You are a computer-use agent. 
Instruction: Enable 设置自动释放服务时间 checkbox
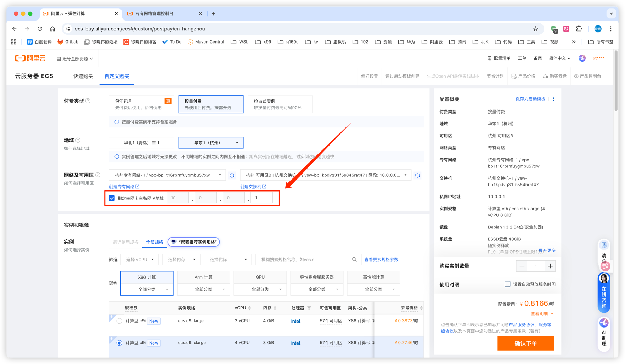tap(507, 284)
